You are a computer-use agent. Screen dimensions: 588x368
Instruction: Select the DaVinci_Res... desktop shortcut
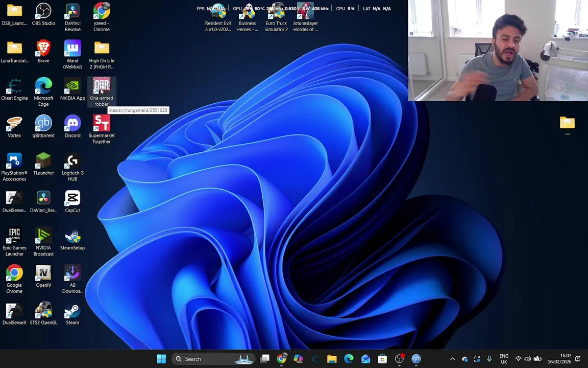pos(43,202)
